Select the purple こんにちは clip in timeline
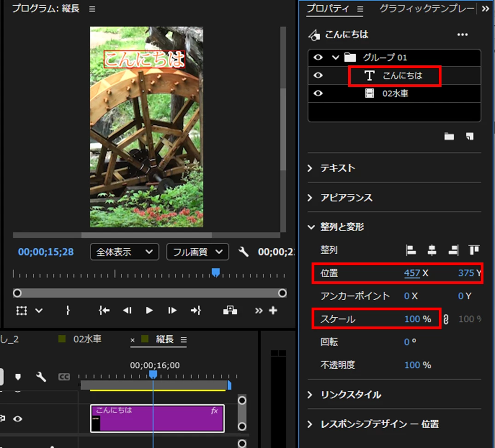495x448 pixels. [158, 419]
